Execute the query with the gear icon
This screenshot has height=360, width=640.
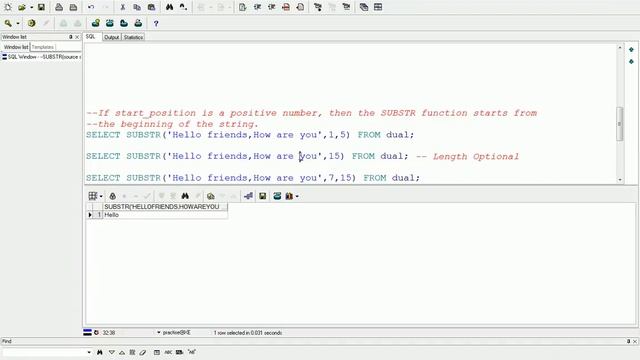(x=31, y=23)
